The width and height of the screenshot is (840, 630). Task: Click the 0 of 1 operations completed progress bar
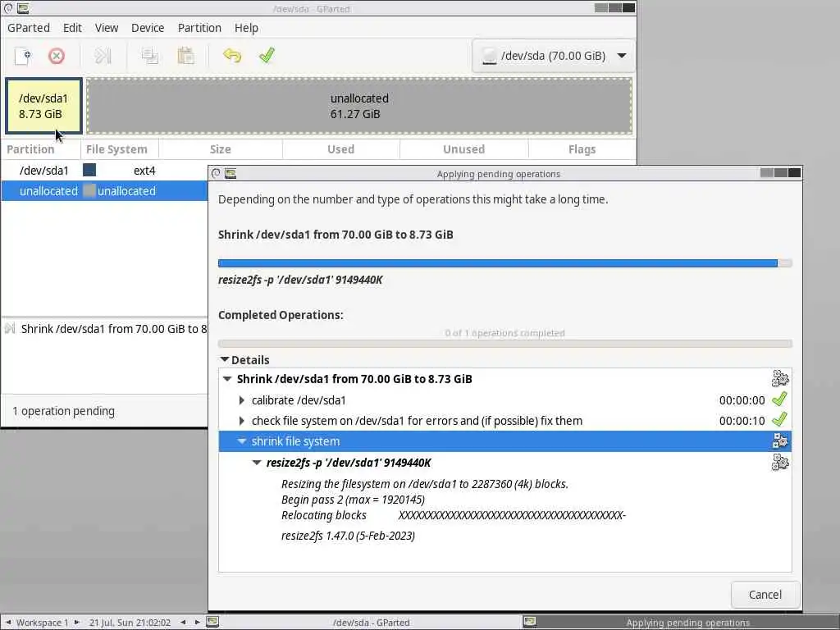(504, 344)
